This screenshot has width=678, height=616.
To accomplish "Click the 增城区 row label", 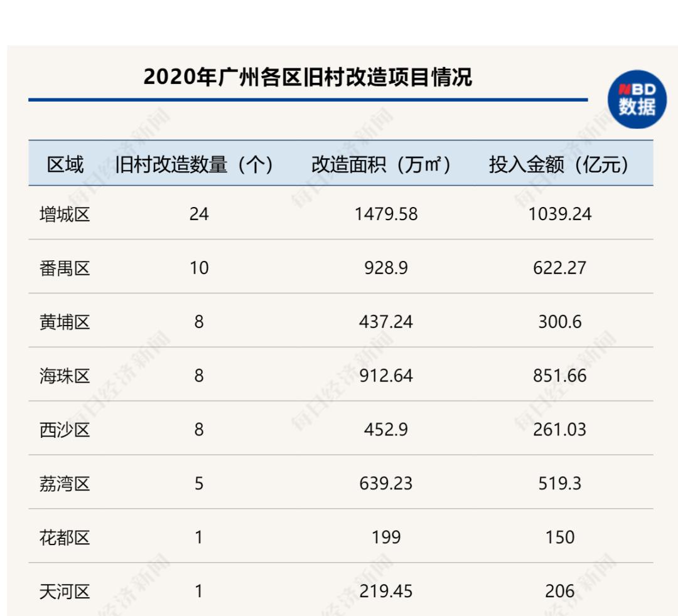I will pyautogui.click(x=65, y=215).
